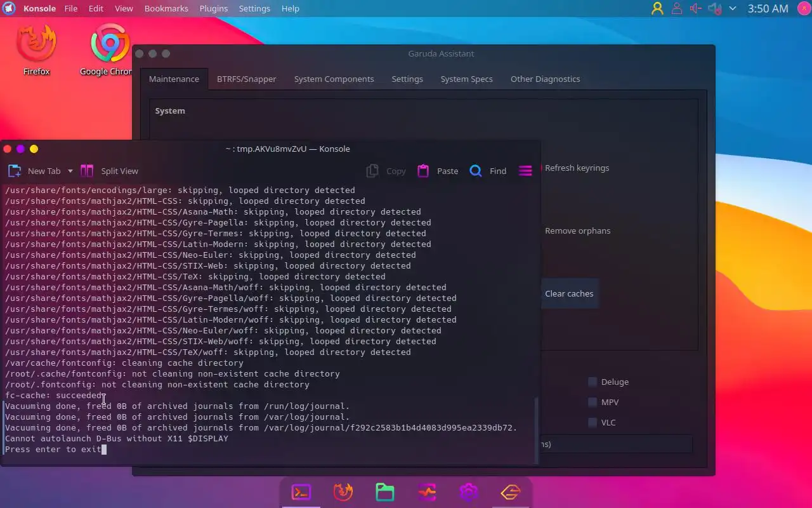Toggle the MPV checkbox
Screen dimensions: 812x508
(593, 402)
